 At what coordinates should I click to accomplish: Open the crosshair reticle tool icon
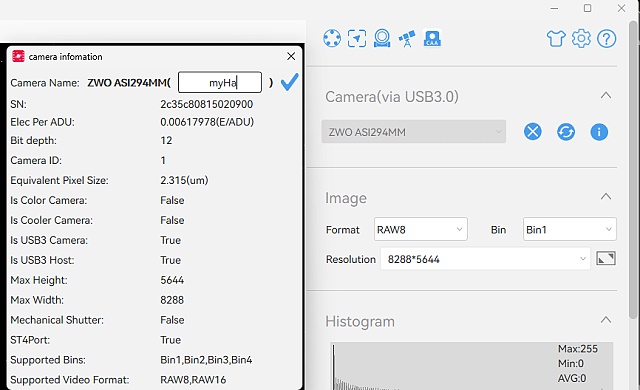(332, 38)
